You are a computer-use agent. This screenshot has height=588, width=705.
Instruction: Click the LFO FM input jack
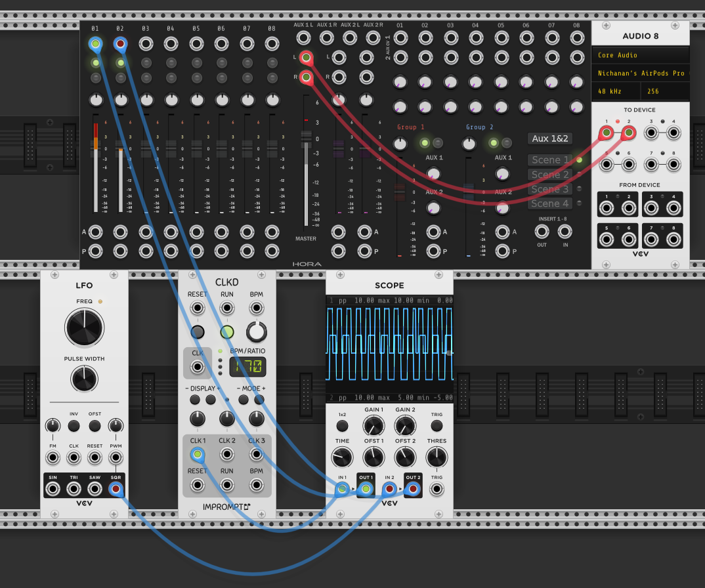pos(53,457)
